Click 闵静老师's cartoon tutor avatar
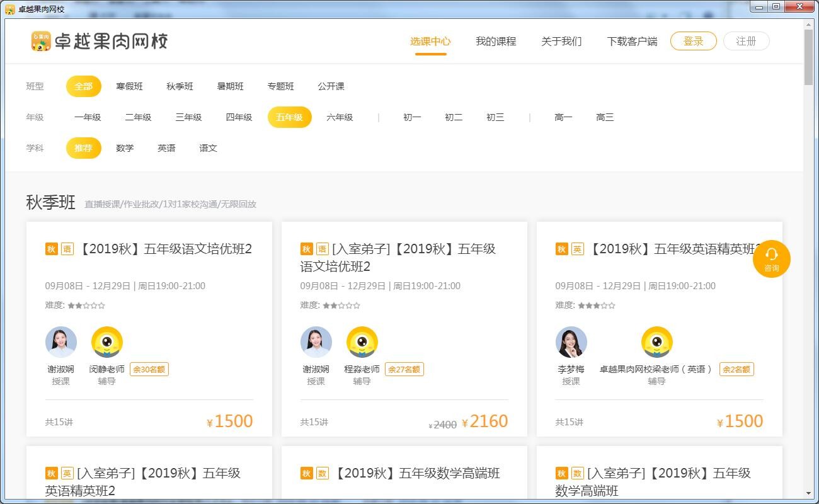This screenshot has height=504, width=819. (107, 341)
